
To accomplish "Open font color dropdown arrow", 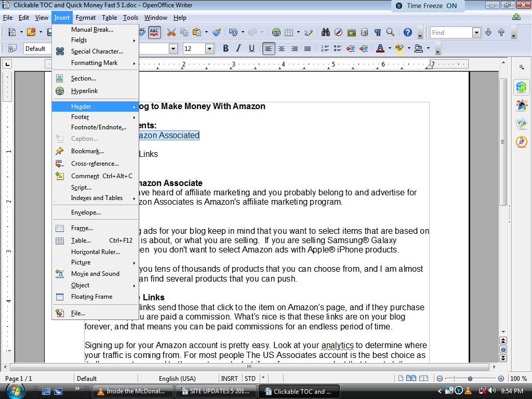I will (x=390, y=48).
